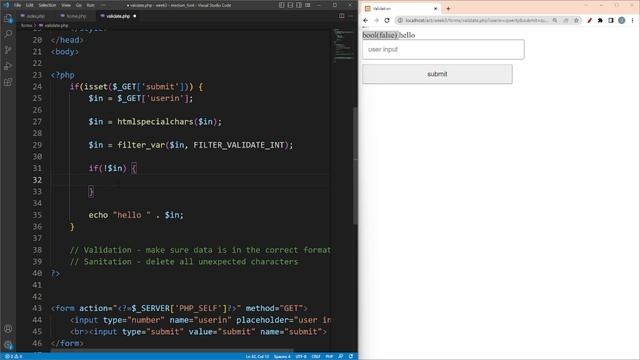Toggle primary sidebar layout icon in title bar
The height and width of the screenshot is (360, 640).
coord(282,5)
